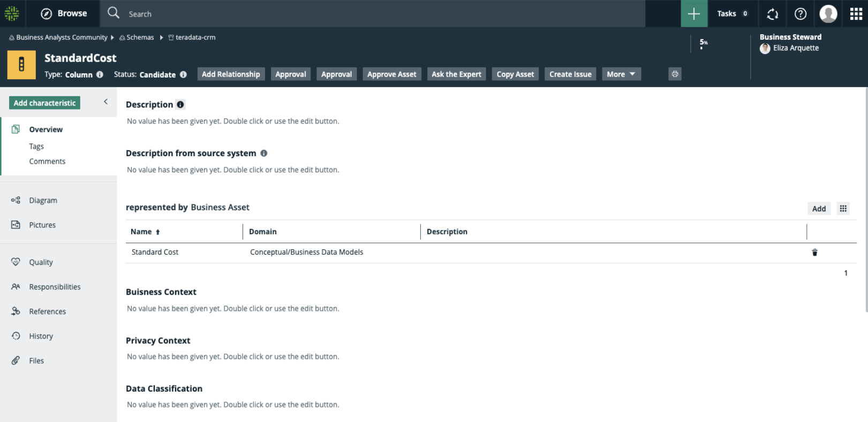
Task: Expand the More actions dropdown
Action: (621, 74)
